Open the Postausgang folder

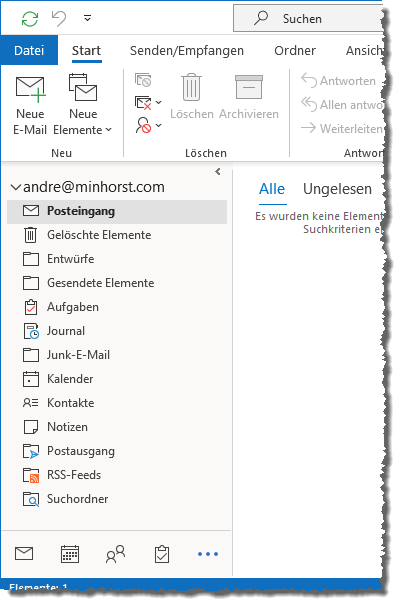click(117, 452)
